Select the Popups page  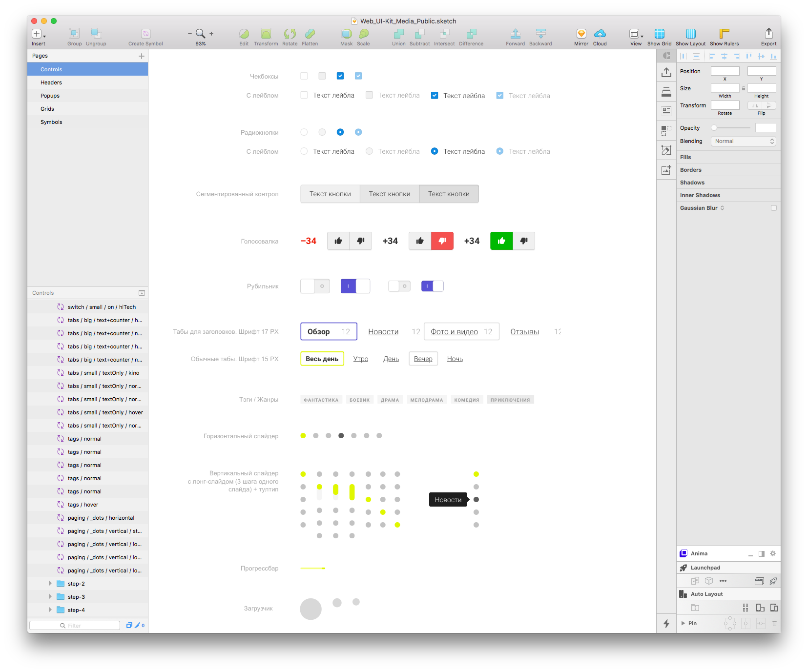pos(87,96)
